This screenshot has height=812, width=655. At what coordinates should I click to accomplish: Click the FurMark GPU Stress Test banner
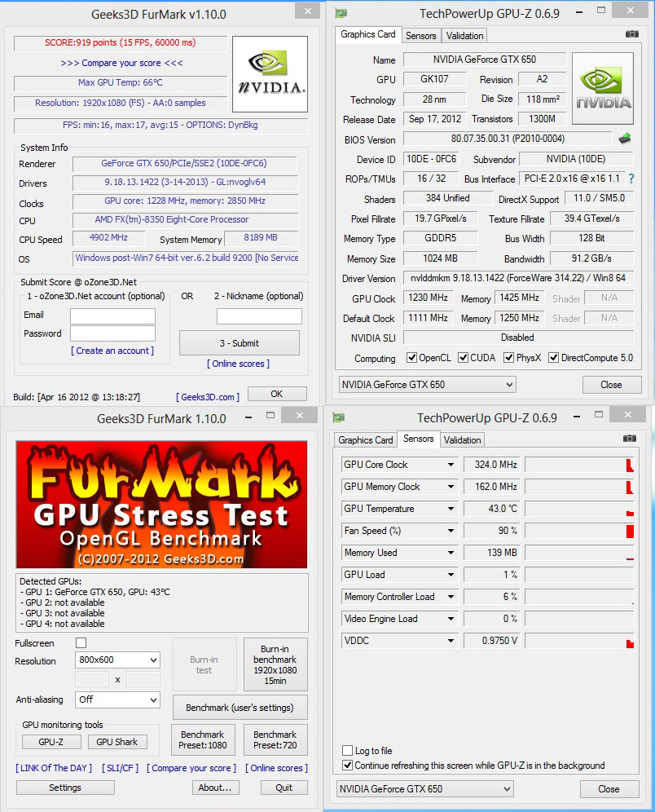161,505
